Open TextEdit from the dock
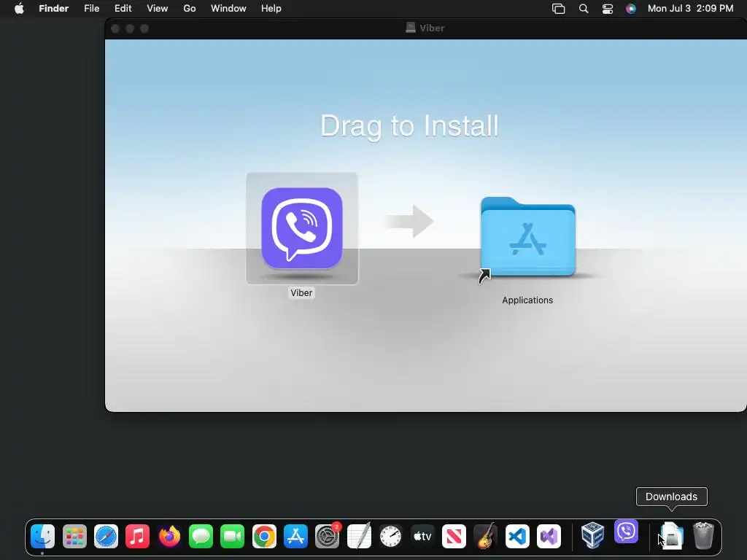The height and width of the screenshot is (560, 747). coord(359,536)
